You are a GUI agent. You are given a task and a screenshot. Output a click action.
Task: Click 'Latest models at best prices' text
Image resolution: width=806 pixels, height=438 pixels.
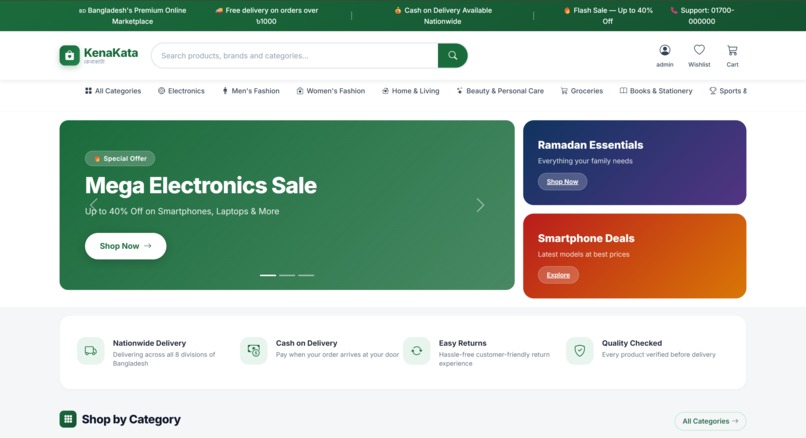click(x=583, y=254)
